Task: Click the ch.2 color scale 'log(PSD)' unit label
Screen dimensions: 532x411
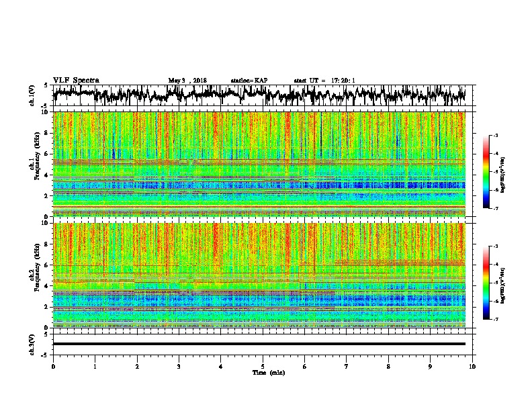Action: tap(503, 285)
